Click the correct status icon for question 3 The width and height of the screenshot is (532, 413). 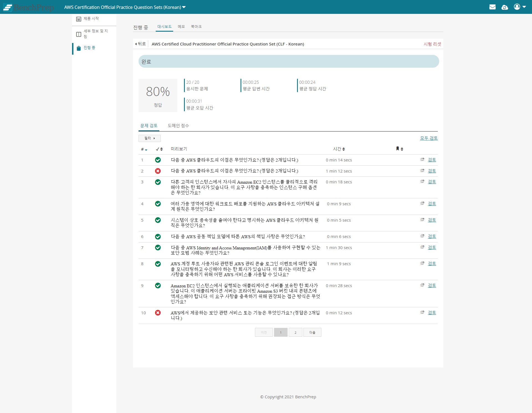158,182
